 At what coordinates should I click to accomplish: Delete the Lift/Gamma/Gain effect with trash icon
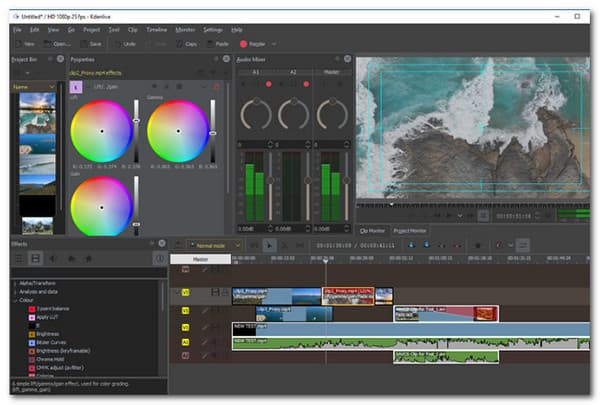216,87
